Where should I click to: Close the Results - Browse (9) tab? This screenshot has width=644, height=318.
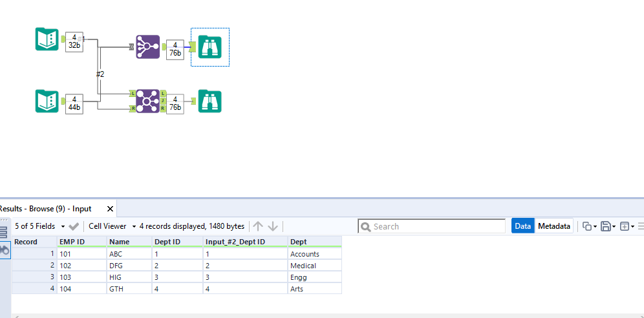coord(110,209)
